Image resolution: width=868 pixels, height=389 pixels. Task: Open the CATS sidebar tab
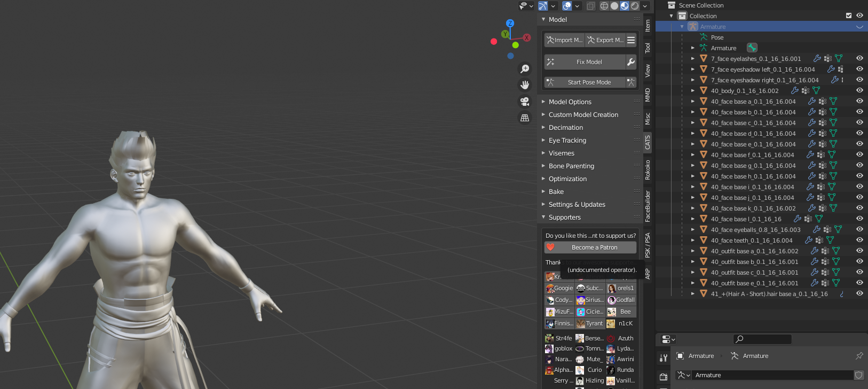[x=648, y=142]
